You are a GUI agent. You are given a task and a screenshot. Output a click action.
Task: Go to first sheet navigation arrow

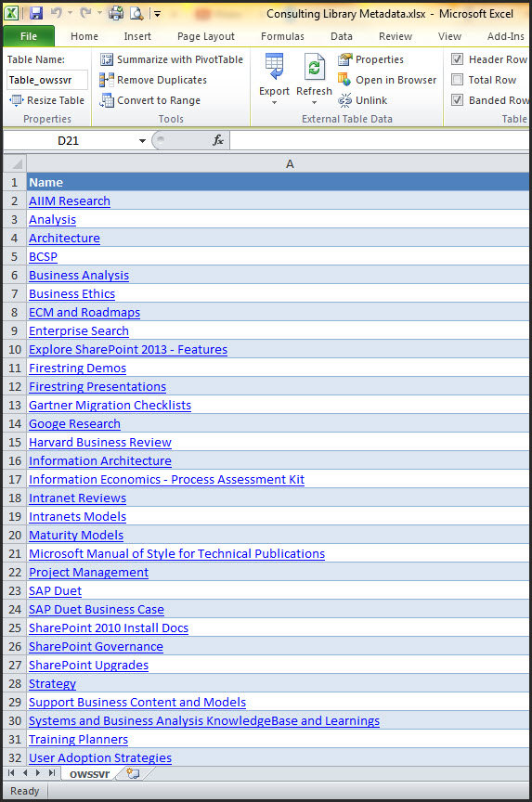(x=11, y=773)
